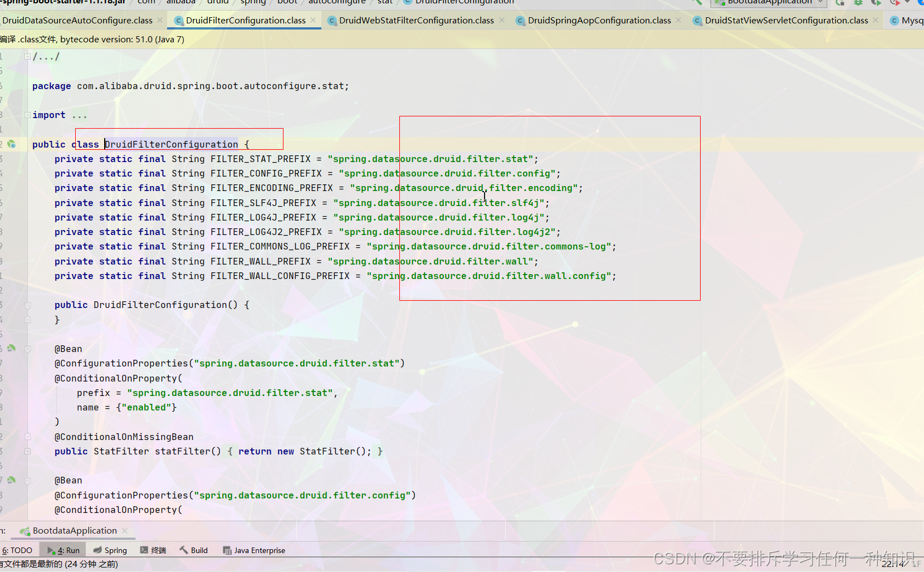The width and height of the screenshot is (924, 572).
Task: Open DruidSpringAopConfiguration.class tab
Action: point(599,21)
